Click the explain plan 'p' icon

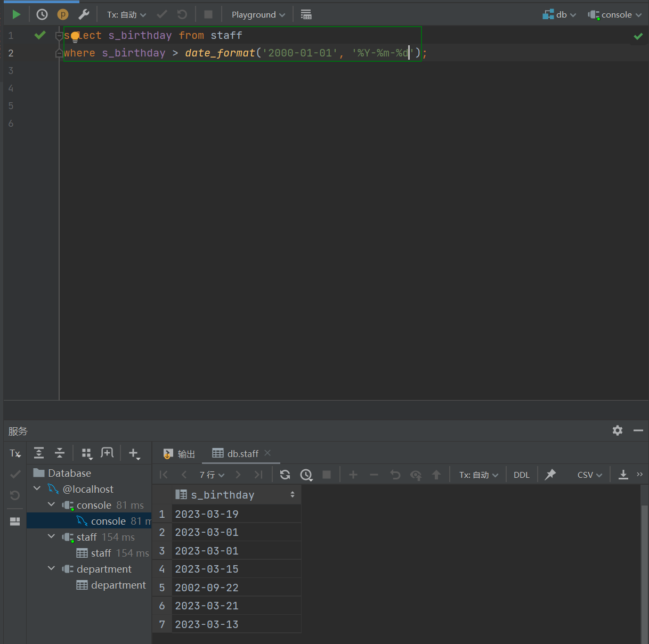(63, 14)
